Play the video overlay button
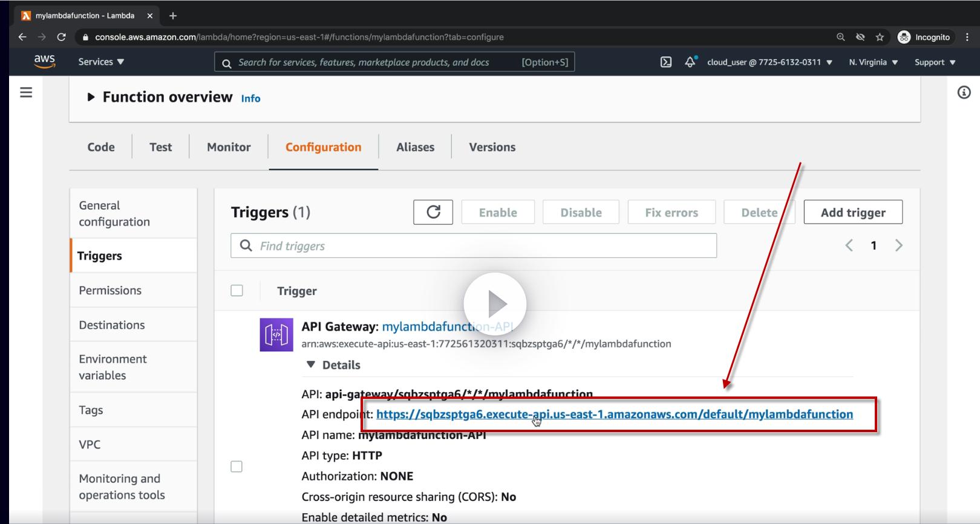The height and width of the screenshot is (524, 980). (495, 304)
